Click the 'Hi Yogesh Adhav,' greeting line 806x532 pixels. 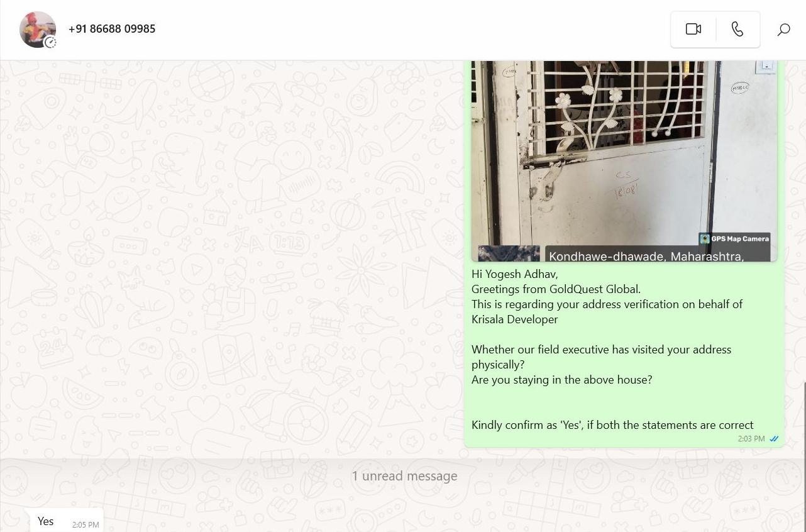pos(515,274)
